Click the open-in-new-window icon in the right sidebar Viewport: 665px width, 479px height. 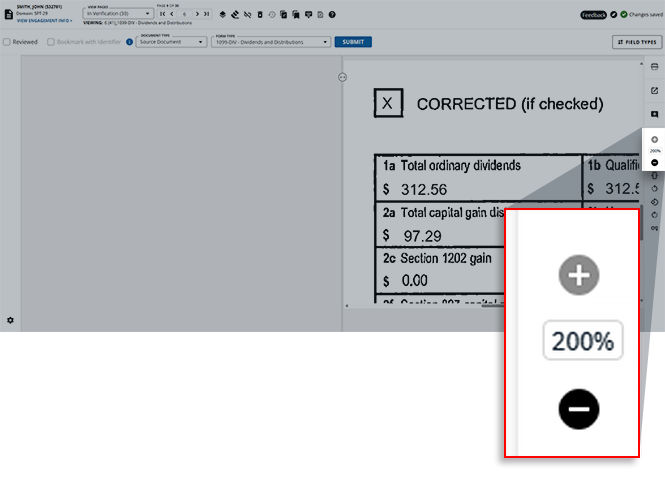point(654,91)
